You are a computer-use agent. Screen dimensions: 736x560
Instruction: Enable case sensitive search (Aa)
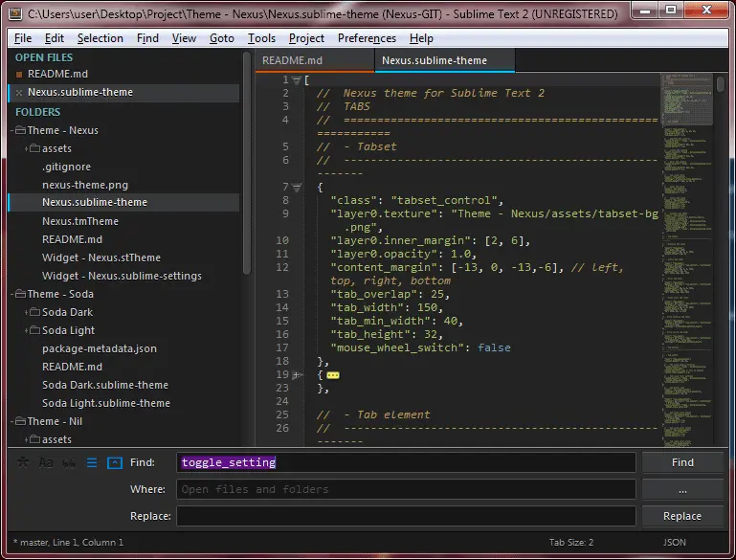click(x=46, y=462)
